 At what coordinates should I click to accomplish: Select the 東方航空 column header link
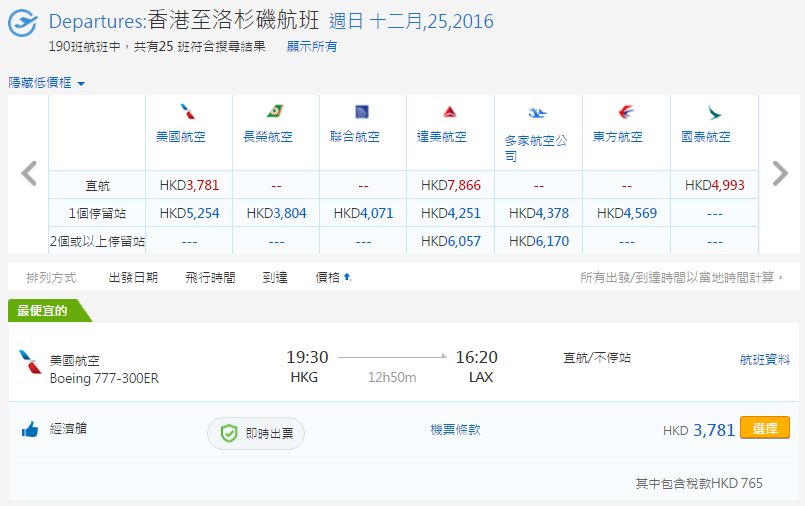[x=618, y=137]
